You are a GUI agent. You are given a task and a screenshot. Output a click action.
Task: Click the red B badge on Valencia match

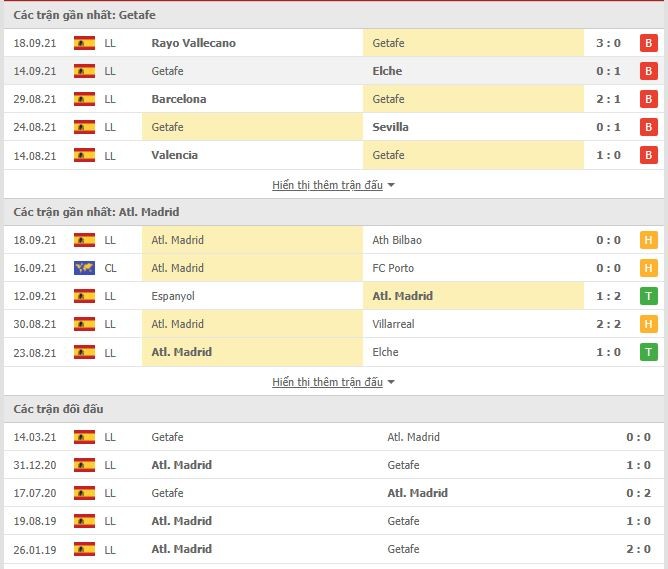[x=648, y=155]
